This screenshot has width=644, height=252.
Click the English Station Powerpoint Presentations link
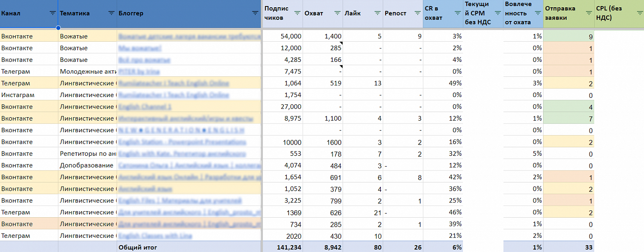pyautogui.click(x=182, y=142)
